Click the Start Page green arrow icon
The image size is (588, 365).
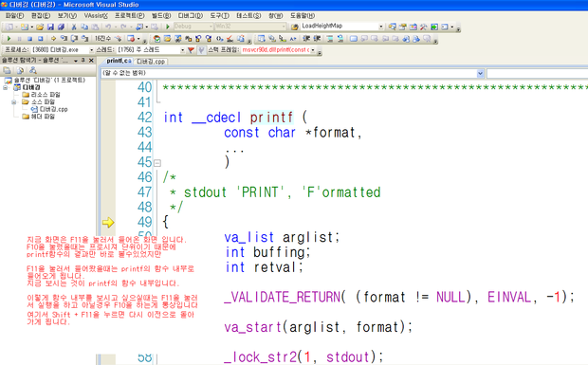click(x=433, y=27)
